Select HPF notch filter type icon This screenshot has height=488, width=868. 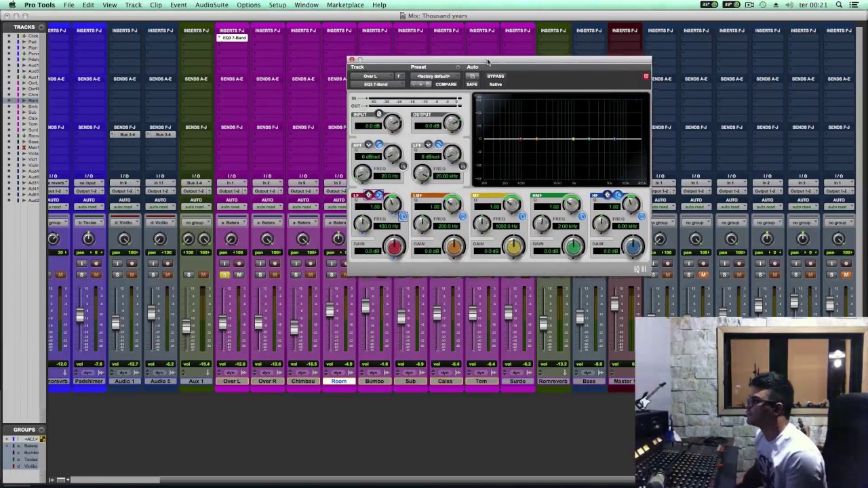pyautogui.click(x=368, y=144)
